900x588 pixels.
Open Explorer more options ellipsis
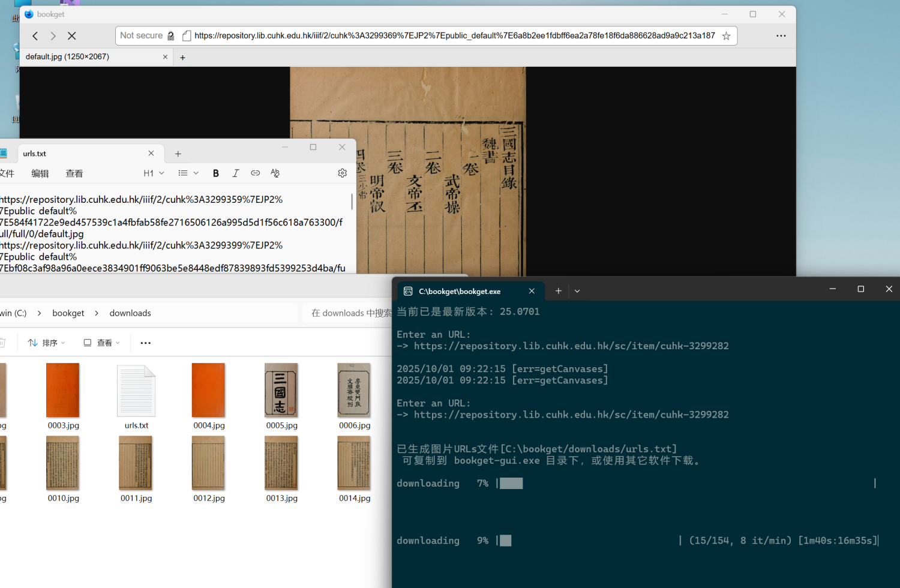point(145,343)
